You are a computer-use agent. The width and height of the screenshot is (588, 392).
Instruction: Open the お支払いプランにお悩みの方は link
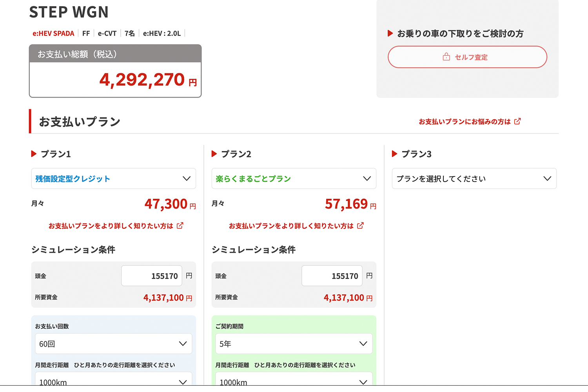(466, 122)
